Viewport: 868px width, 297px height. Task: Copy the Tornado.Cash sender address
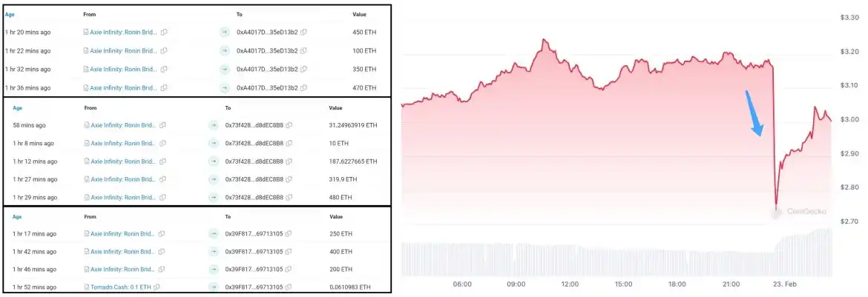(157, 287)
